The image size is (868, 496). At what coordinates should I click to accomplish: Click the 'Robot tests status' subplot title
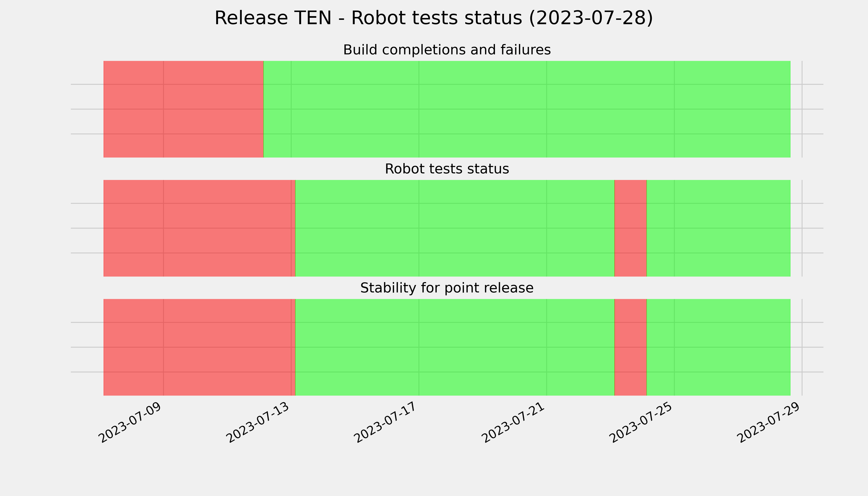point(447,169)
